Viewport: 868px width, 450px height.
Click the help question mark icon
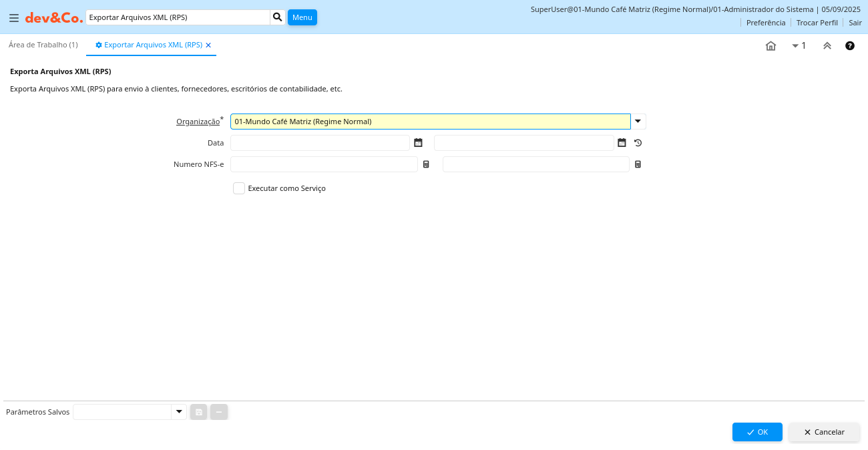tap(849, 46)
